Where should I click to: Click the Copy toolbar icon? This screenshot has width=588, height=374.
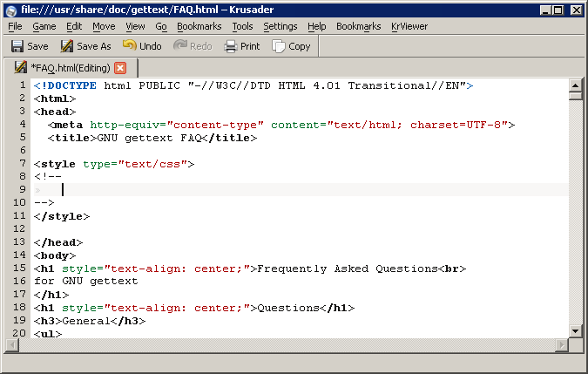click(279, 46)
